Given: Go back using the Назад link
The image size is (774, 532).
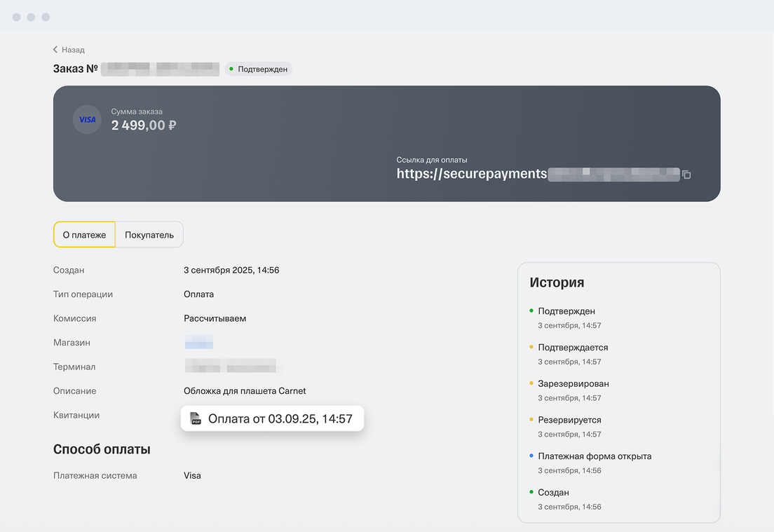Looking at the screenshot, I should (73, 50).
